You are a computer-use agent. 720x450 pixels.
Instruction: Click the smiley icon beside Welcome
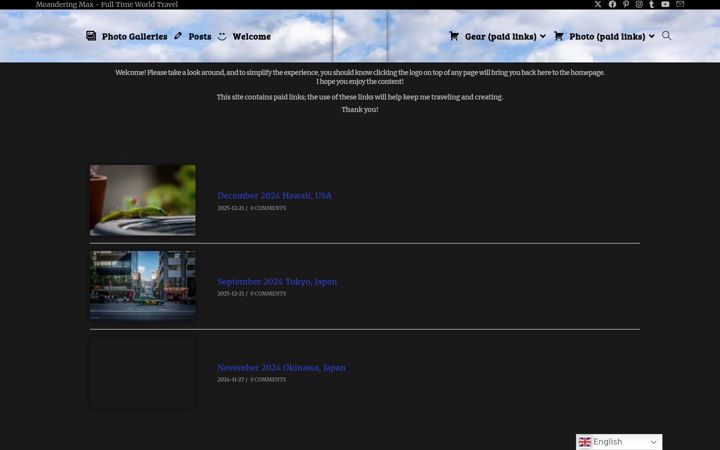tap(222, 36)
